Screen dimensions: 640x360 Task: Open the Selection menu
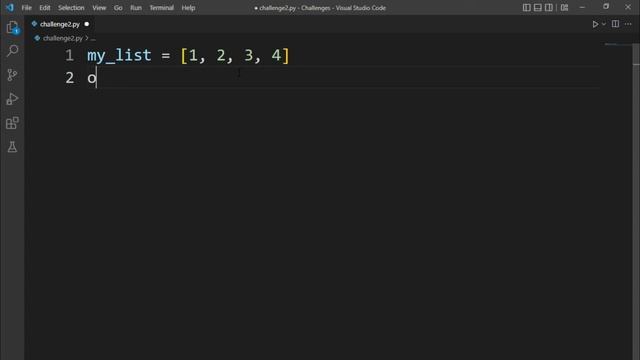click(71, 8)
